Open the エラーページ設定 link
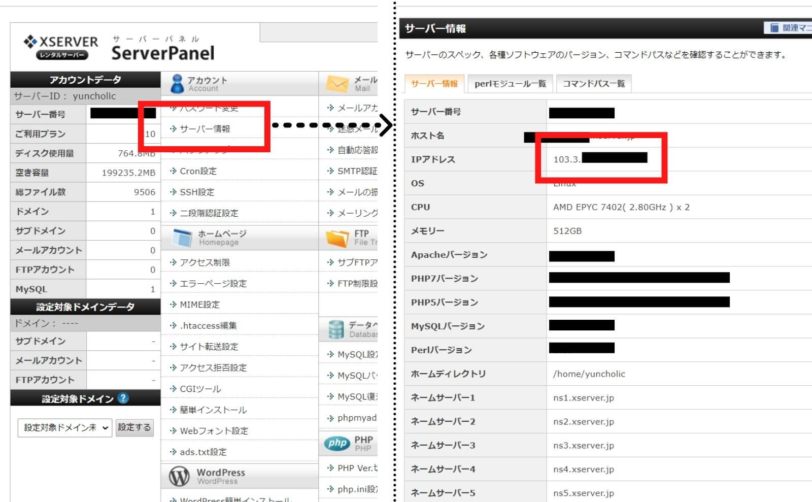This screenshot has height=502, width=812. 213,283
